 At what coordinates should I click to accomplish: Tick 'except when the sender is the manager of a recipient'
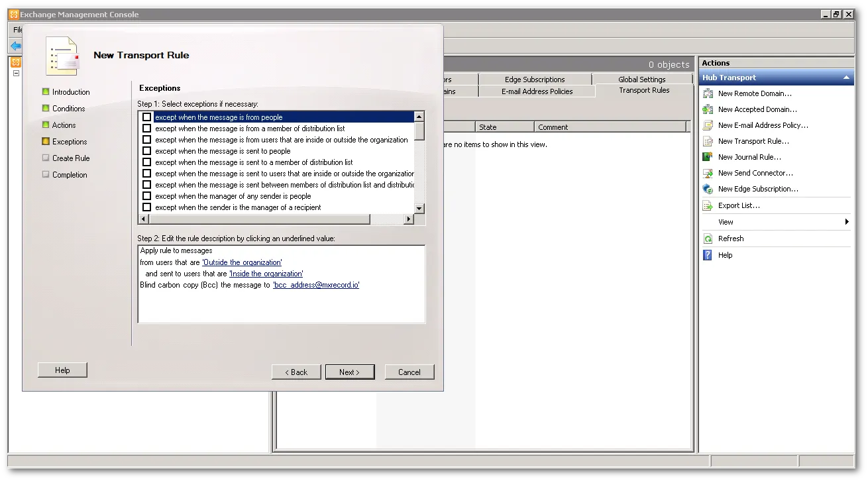(146, 207)
